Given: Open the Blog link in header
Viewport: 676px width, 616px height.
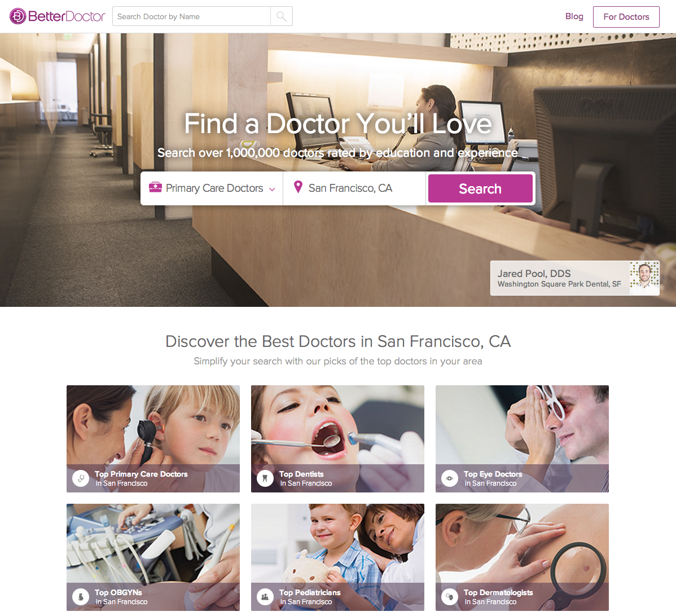Looking at the screenshot, I should pos(574,16).
